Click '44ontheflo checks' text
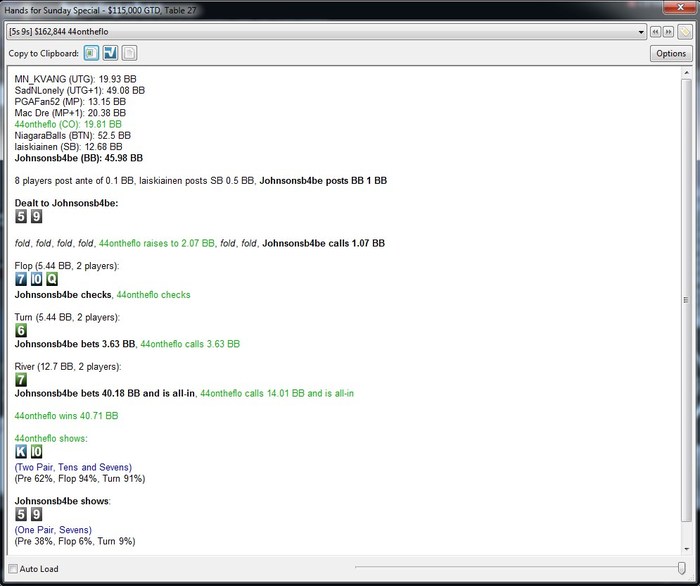Image resolution: width=700 pixels, height=586 pixels. pyautogui.click(x=154, y=295)
